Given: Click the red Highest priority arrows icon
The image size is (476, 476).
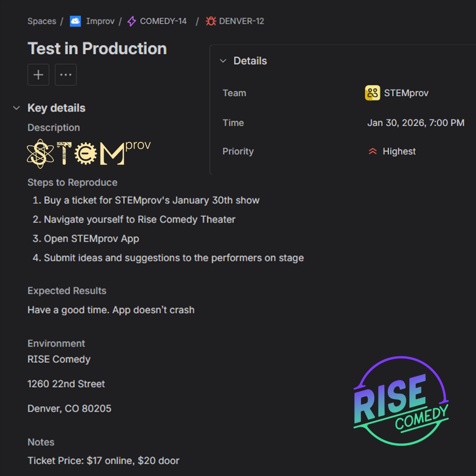Looking at the screenshot, I should [373, 152].
